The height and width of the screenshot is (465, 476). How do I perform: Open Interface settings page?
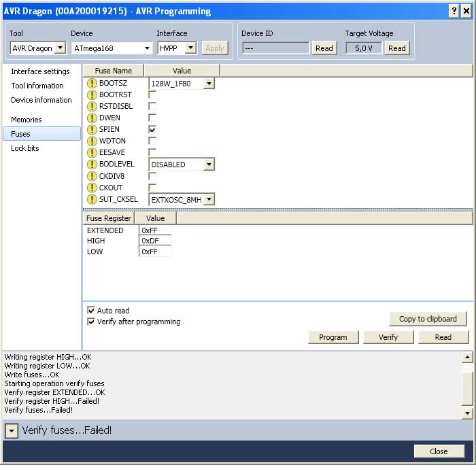[x=40, y=71]
